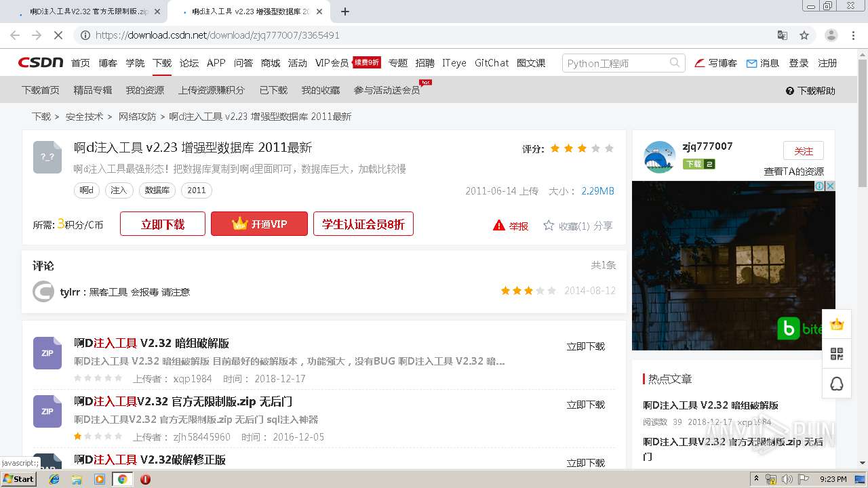Screen dimensions: 868x488
Task: Click the taskbar clock 9:23 PM
Action: coord(833,479)
